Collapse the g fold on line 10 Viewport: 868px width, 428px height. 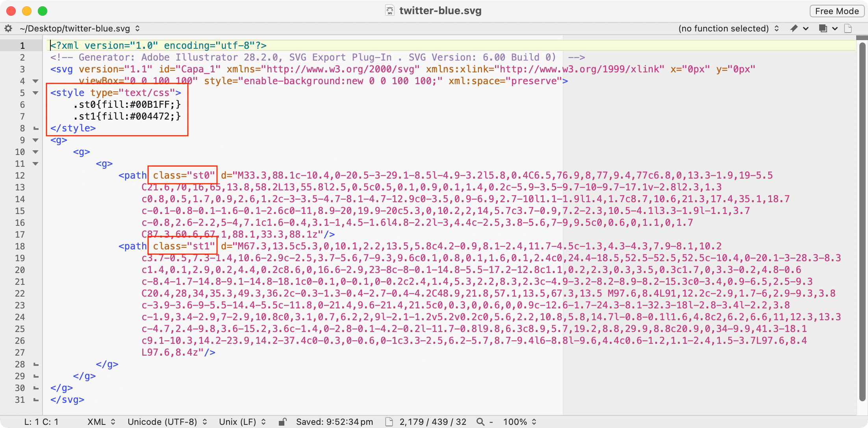35,152
